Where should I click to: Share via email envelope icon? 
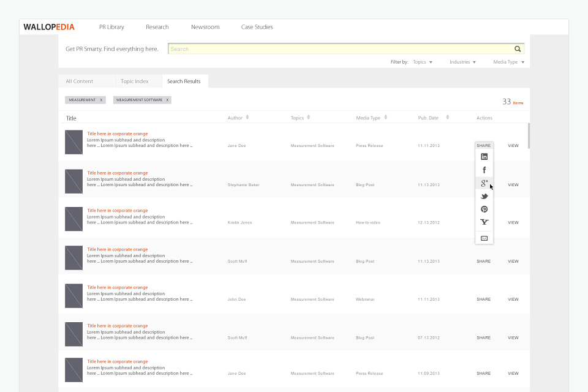coord(484,238)
